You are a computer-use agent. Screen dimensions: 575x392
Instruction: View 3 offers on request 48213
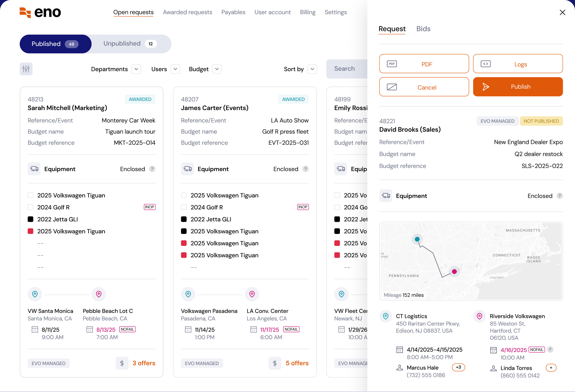pyautogui.click(x=144, y=363)
